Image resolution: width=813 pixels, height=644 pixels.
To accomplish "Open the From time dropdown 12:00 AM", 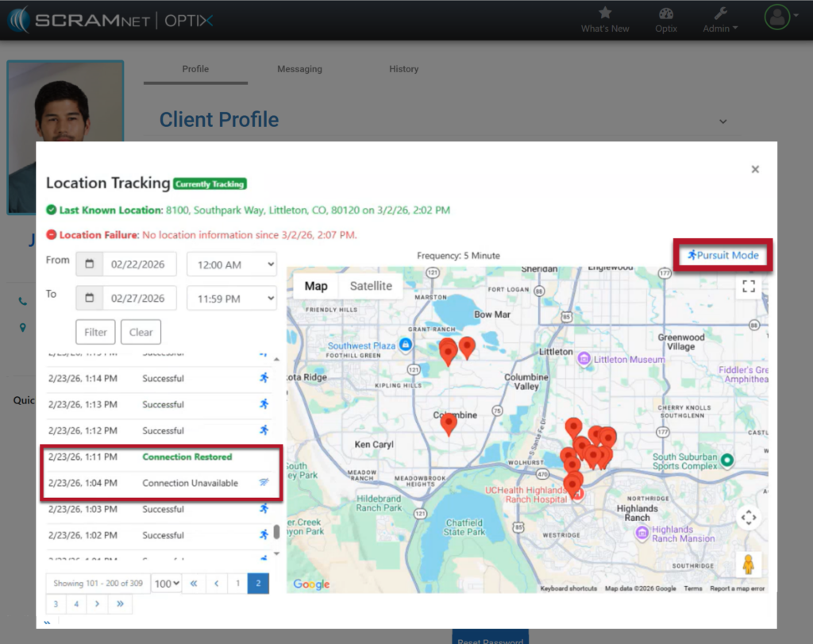I will tap(231, 264).
